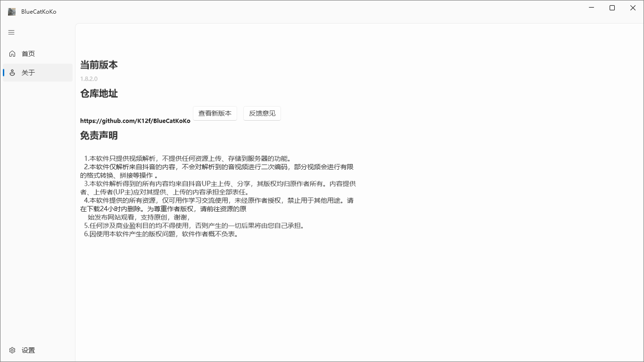644x362 pixels.
Task: Click the maximize icon in the title bar
Action: coord(612,8)
